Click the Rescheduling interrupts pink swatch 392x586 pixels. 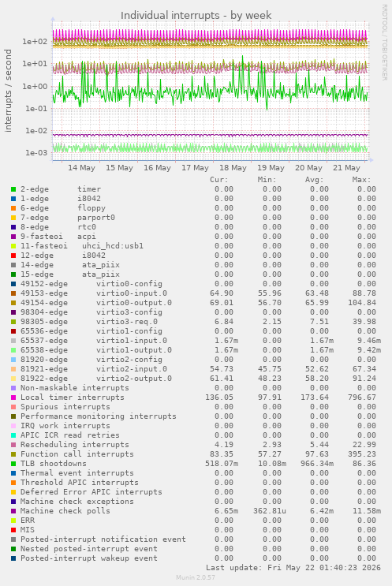click(13, 445)
